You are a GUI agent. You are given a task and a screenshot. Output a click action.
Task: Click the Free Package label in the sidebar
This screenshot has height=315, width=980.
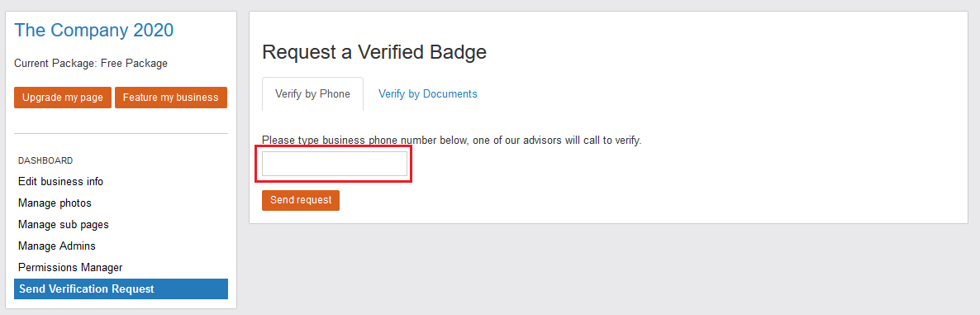point(134,63)
